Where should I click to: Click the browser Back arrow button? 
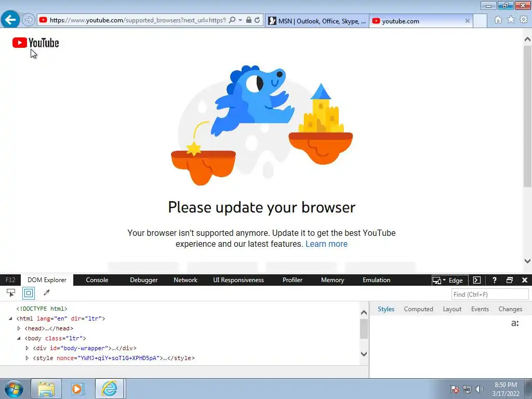point(10,20)
